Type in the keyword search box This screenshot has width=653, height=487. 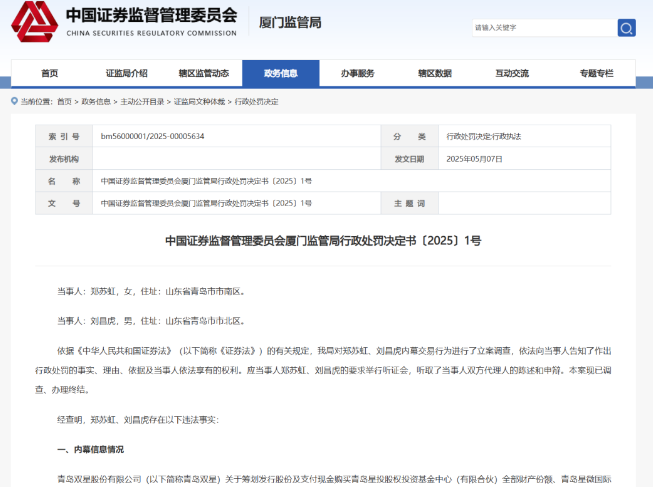[x=542, y=28]
